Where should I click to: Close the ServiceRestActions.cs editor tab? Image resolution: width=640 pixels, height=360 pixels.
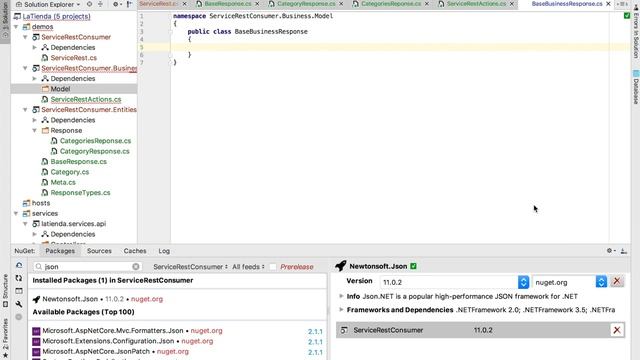click(512, 4)
